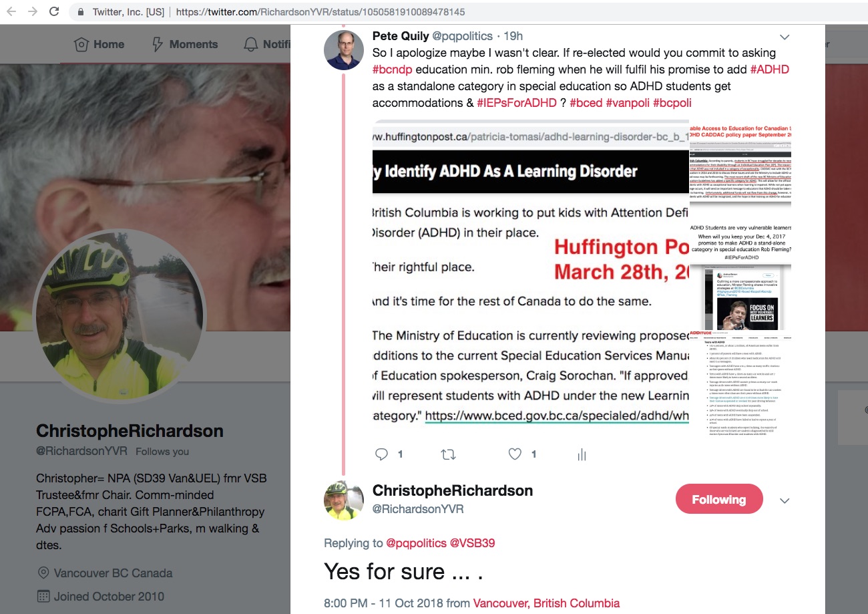Click the browser back arrow
Viewport: 868px width, 614px height.
click(x=11, y=11)
